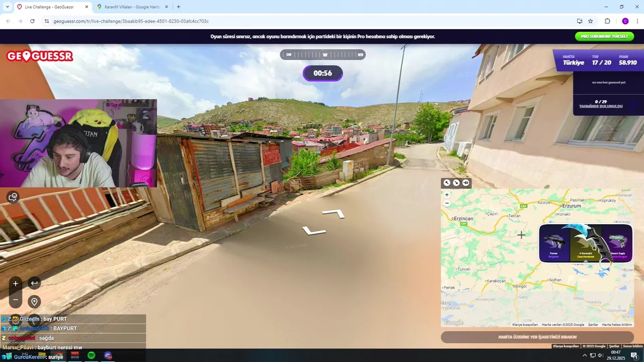Move backward using the lower road arrow

(314, 231)
